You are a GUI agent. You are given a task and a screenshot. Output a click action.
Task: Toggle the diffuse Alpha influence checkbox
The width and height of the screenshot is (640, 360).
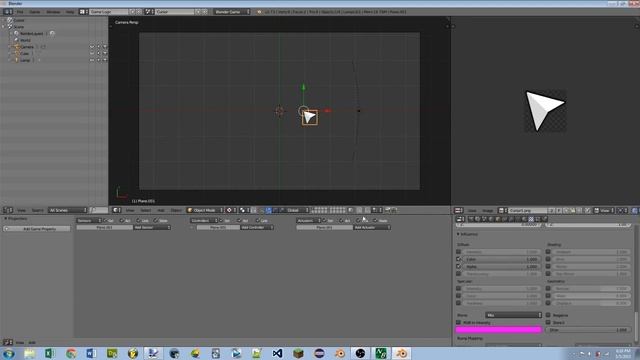pos(458,267)
